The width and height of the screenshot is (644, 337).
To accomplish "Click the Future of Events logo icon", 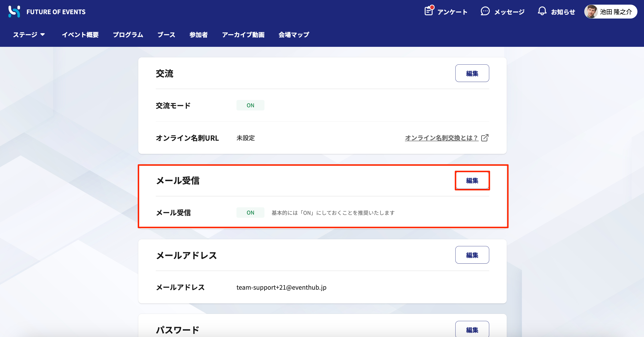I will [14, 11].
